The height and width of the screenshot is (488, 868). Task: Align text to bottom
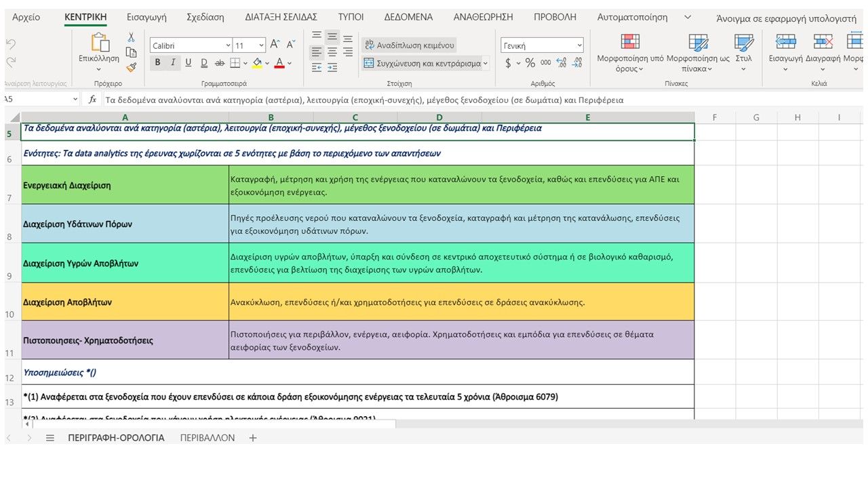point(348,38)
